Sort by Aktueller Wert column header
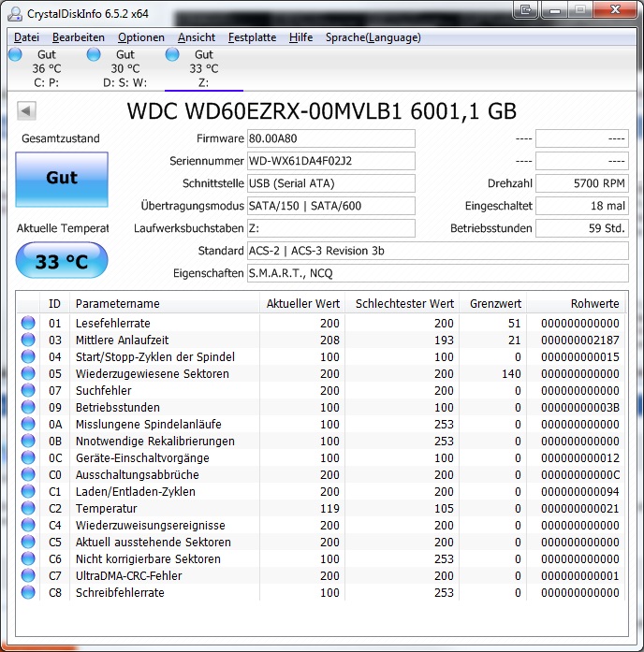Screen dimensions: 644x652 pos(302,303)
